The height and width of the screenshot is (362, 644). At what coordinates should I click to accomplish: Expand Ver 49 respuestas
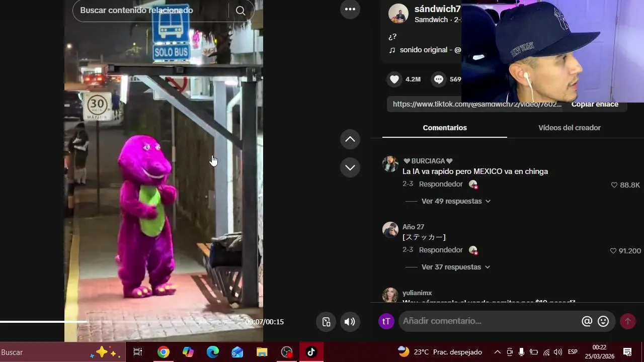456,201
